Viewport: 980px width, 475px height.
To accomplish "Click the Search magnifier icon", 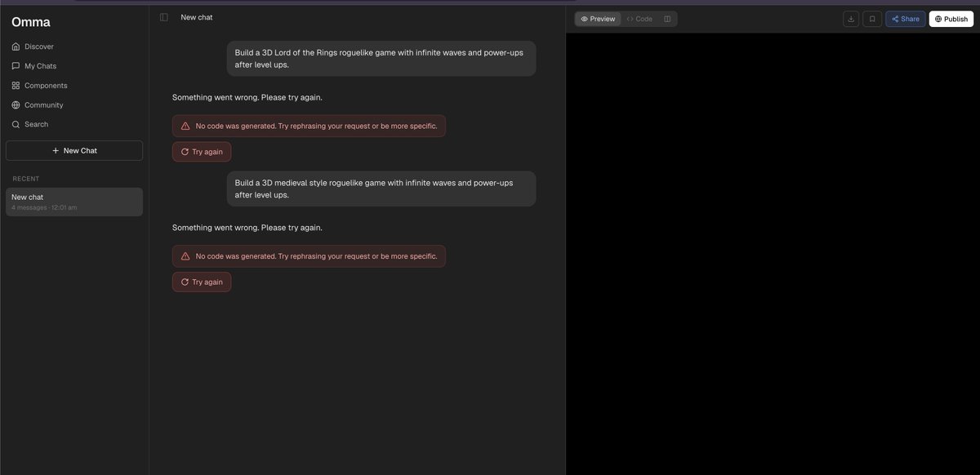I will (16, 125).
